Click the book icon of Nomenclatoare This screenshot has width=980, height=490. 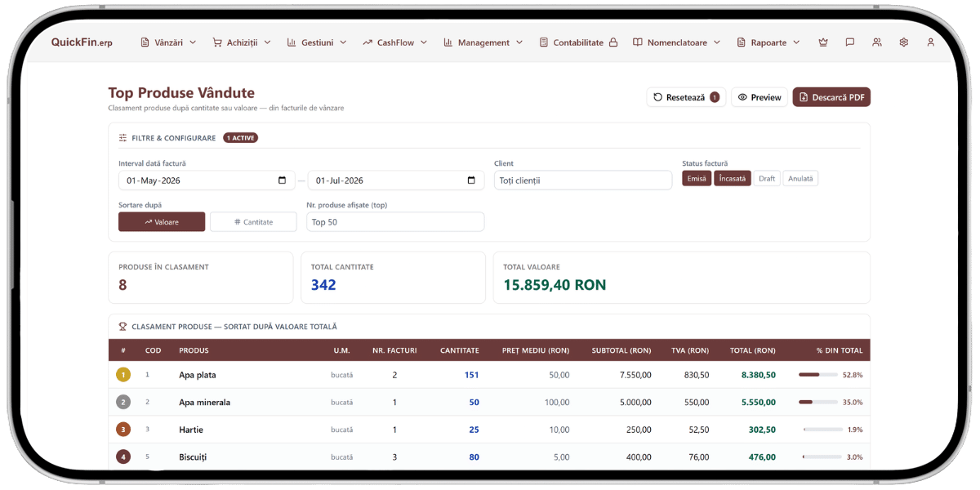[x=638, y=42]
